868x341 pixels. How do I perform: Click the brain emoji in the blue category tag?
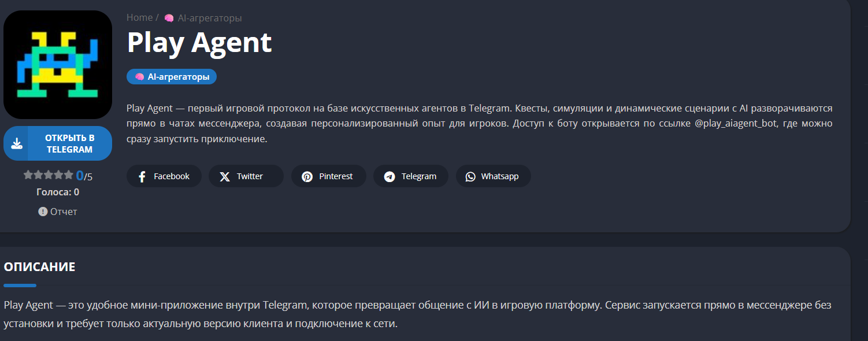[x=139, y=76]
